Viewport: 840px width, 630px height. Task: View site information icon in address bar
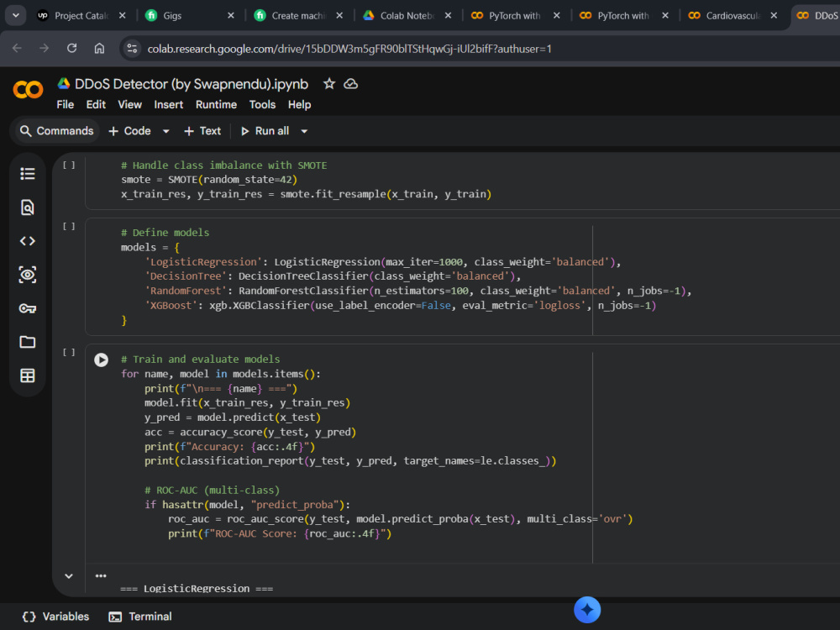point(132,49)
